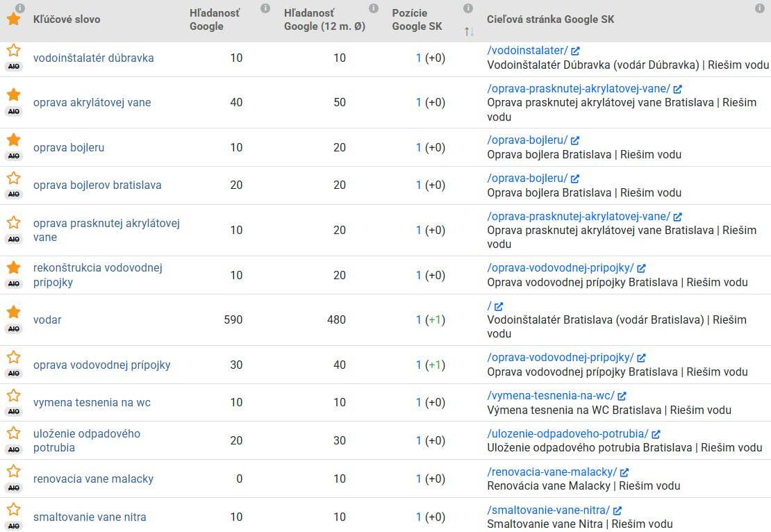This screenshot has width=771, height=532.
Task: Click the AIO badge under oprava bojleru
Action: pos(14,156)
